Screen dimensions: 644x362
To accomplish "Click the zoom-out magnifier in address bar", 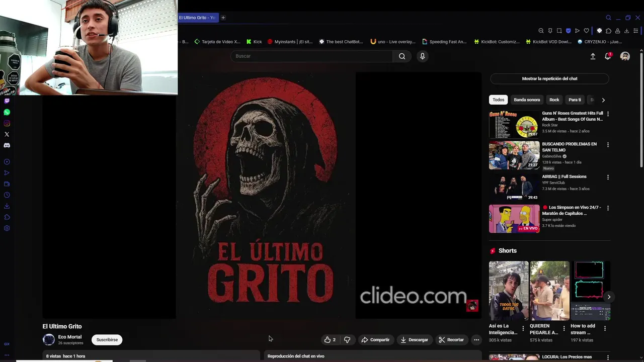I will [x=541, y=31].
